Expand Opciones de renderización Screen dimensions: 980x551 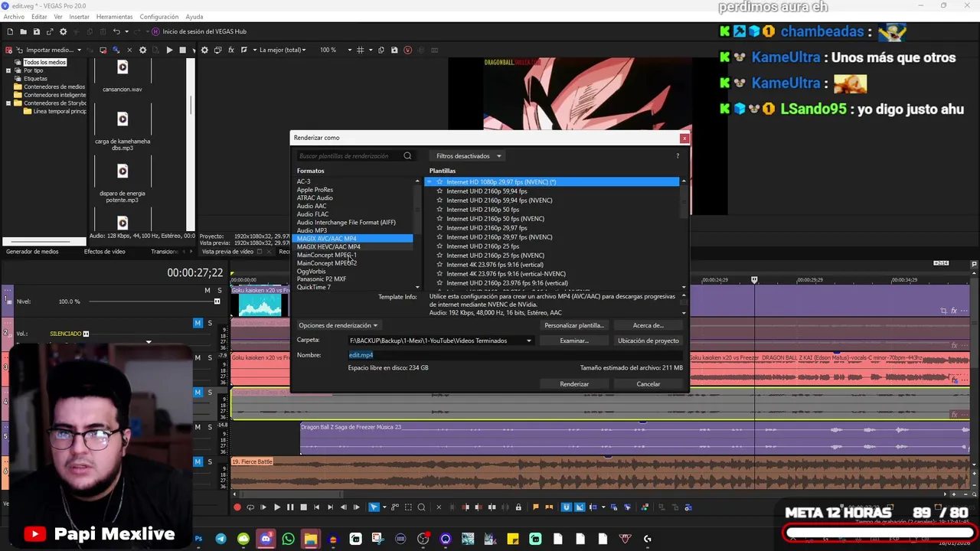point(338,325)
